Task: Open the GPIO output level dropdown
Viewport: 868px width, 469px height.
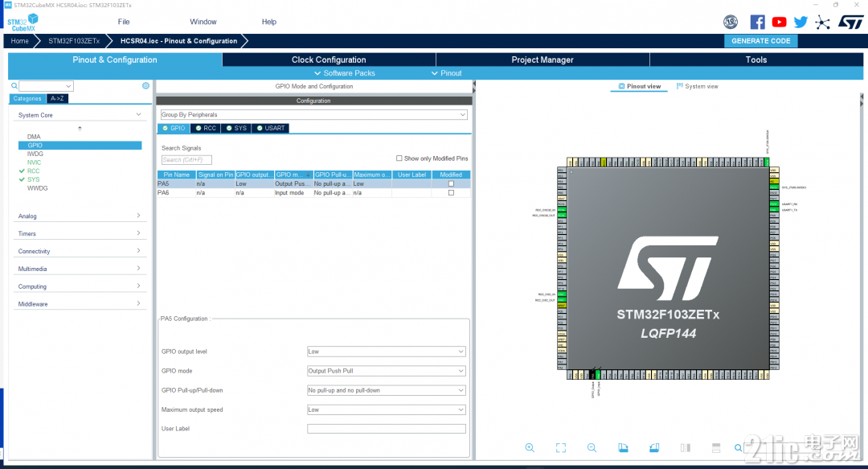Action: coord(387,352)
